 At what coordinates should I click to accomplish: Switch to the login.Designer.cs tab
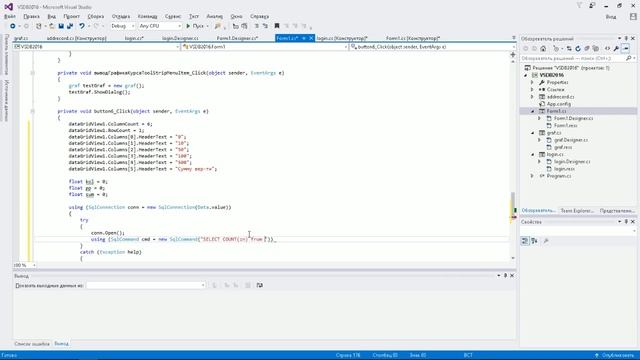point(180,38)
